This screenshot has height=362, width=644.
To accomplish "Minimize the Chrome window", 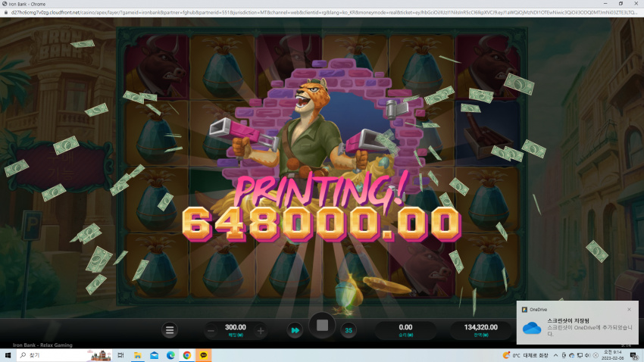I will [x=605, y=4].
